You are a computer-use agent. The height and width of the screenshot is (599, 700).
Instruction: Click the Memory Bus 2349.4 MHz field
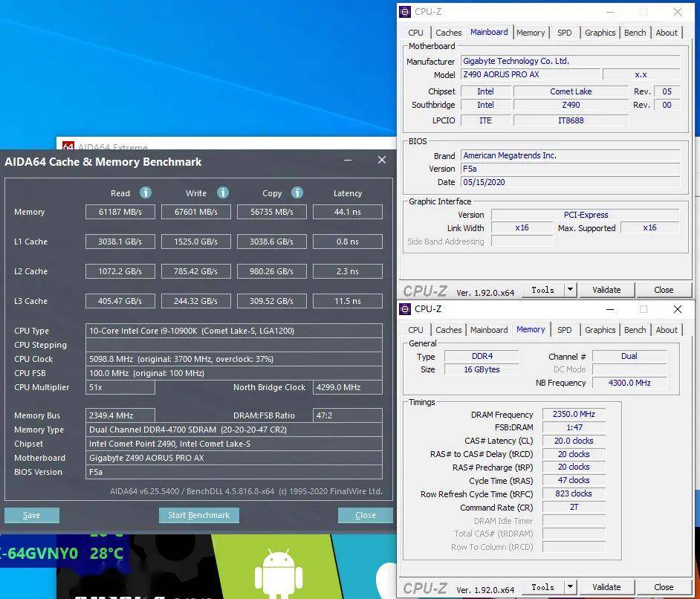120,415
